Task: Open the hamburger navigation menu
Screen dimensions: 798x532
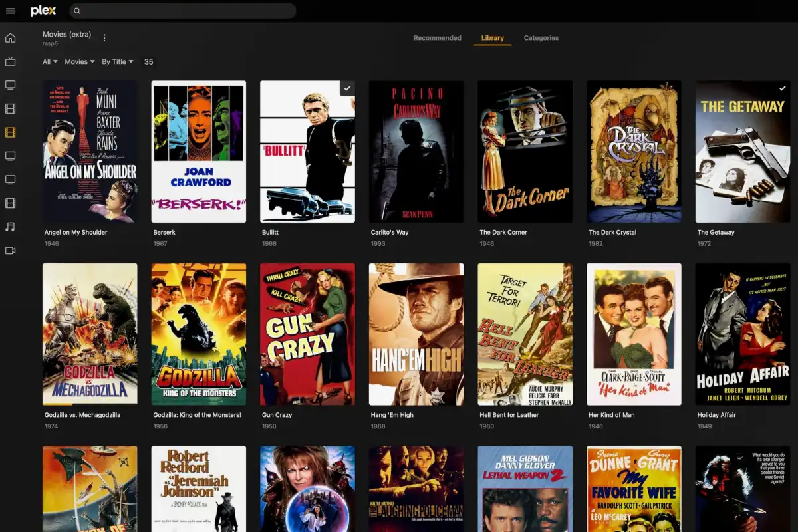Action: point(10,11)
